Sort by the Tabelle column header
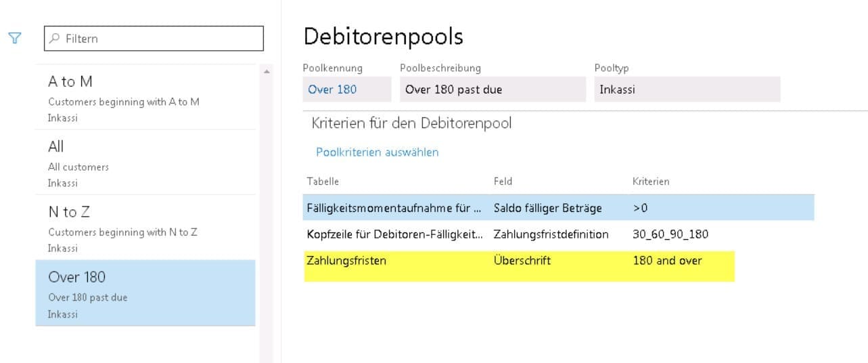 click(x=323, y=181)
